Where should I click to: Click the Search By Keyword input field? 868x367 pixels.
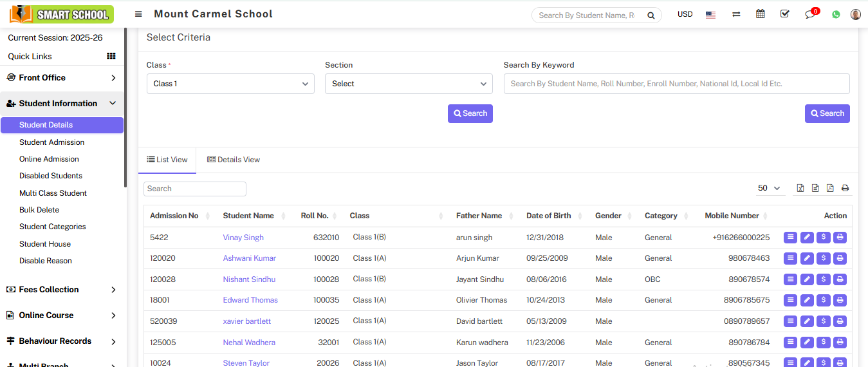(x=676, y=84)
